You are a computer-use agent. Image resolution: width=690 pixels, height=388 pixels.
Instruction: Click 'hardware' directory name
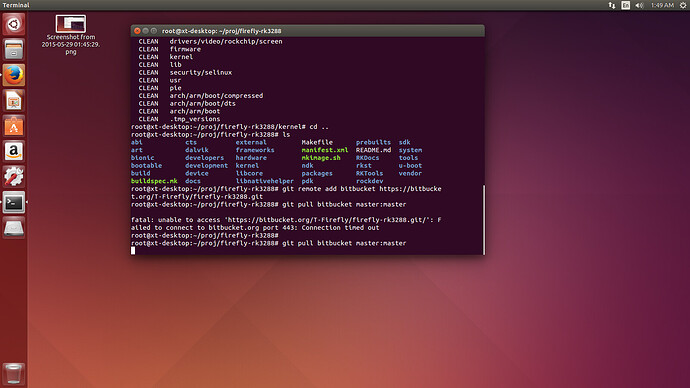tap(251, 158)
